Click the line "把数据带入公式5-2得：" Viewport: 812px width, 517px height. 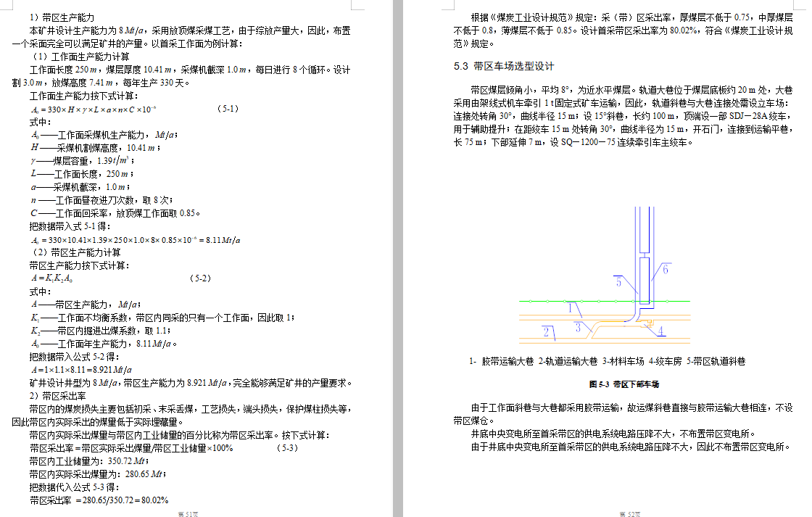coord(75,357)
